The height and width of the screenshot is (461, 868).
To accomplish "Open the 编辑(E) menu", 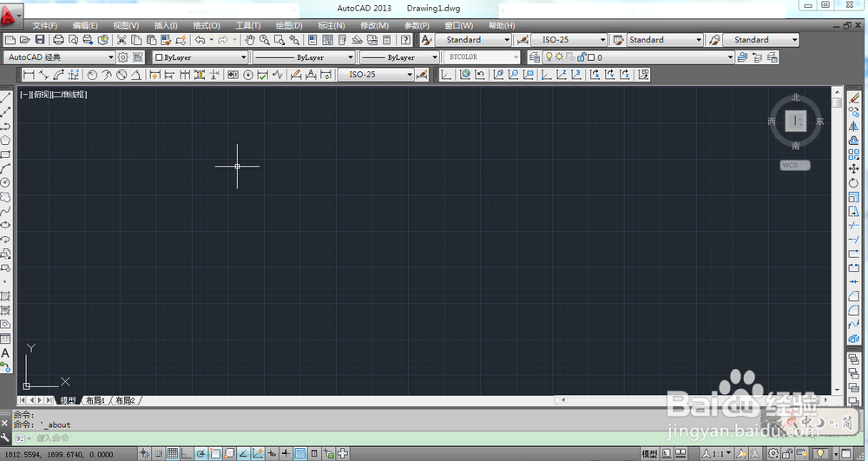I will (x=85, y=25).
